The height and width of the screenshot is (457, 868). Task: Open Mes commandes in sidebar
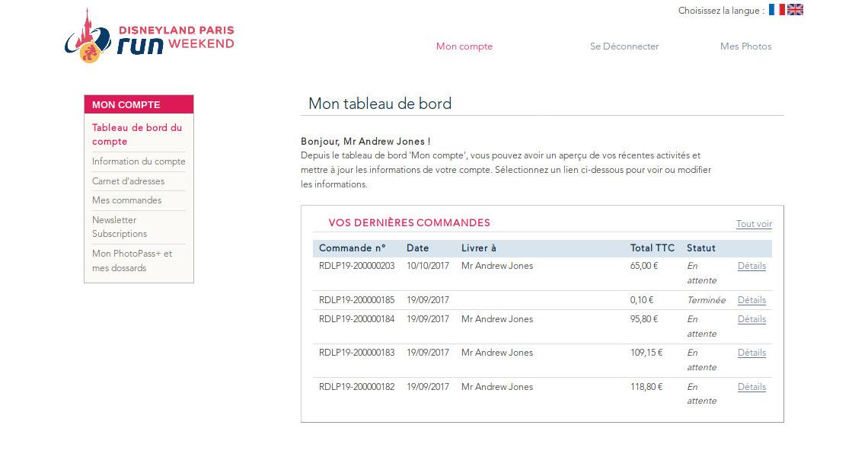pos(126,200)
